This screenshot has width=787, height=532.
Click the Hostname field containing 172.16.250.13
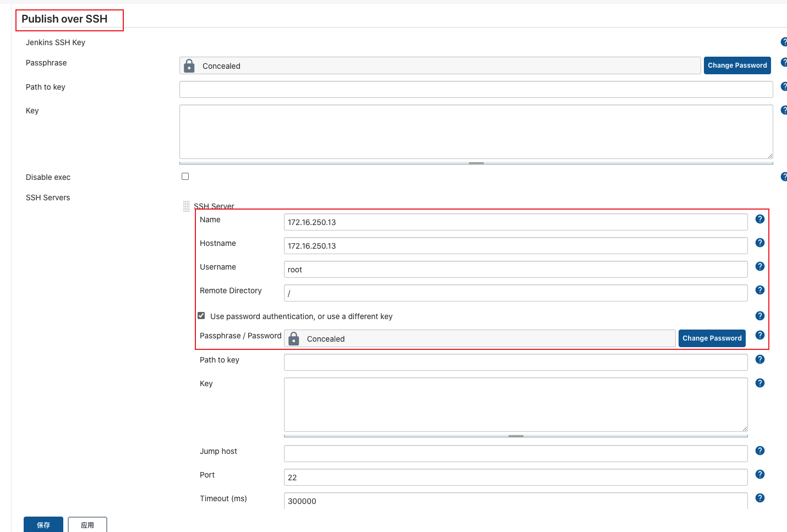click(x=516, y=246)
